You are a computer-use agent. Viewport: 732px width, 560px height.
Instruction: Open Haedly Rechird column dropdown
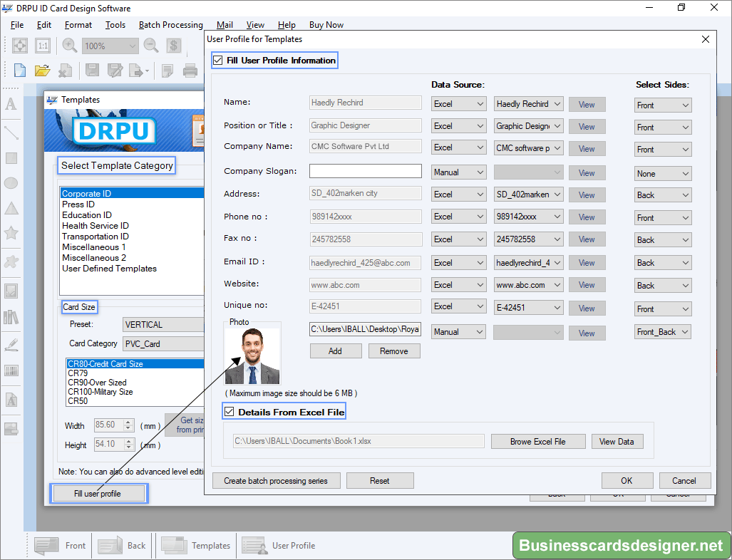coord(528,103)
